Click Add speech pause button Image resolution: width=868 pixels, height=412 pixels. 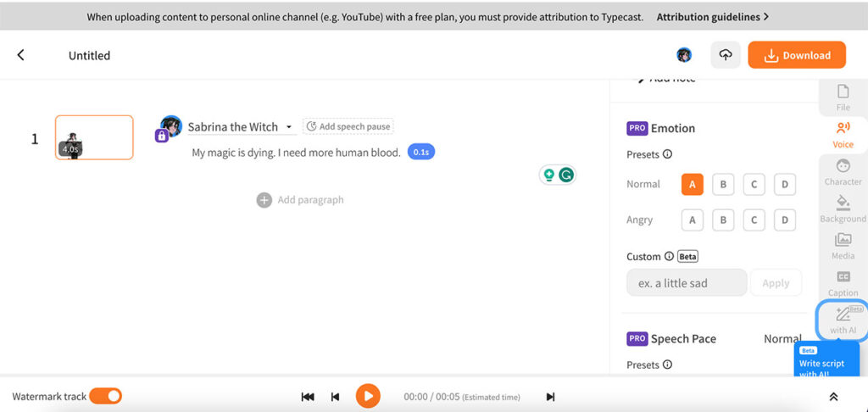point(348,126)
